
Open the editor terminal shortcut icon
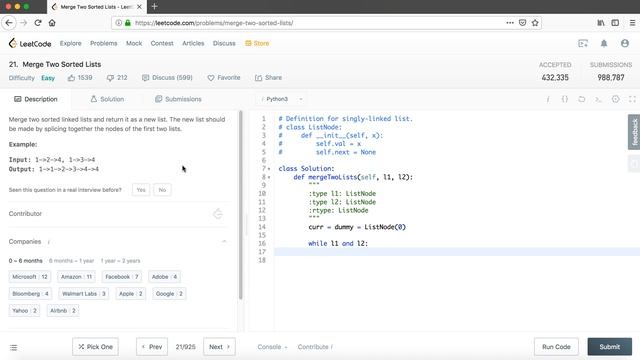pyautogui.click(x=598, y=99)
